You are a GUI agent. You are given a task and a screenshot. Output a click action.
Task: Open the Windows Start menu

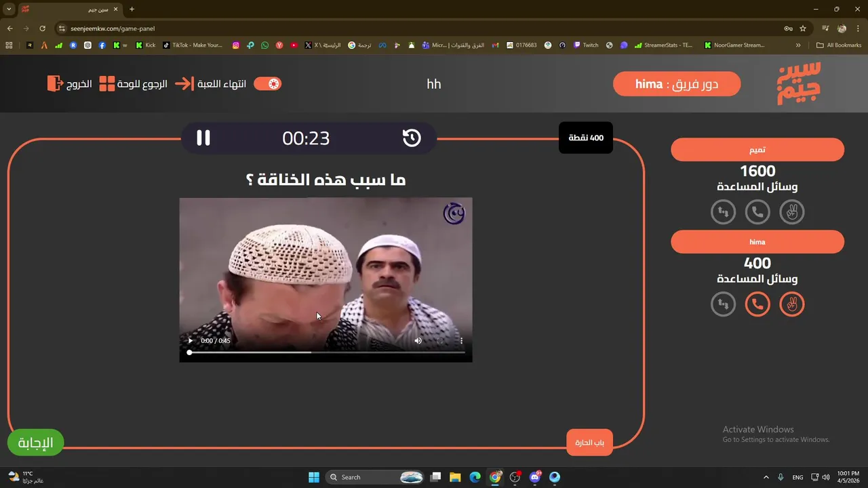coord(314,477)
